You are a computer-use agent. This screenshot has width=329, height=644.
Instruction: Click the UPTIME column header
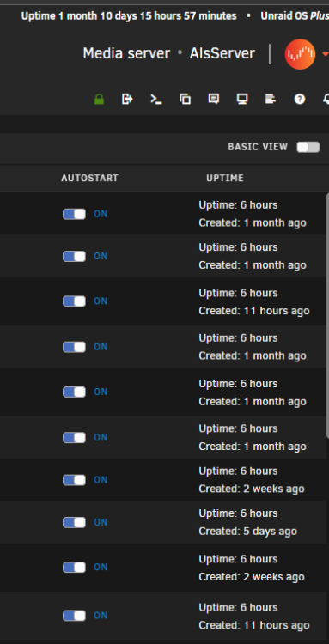(225, 179)
